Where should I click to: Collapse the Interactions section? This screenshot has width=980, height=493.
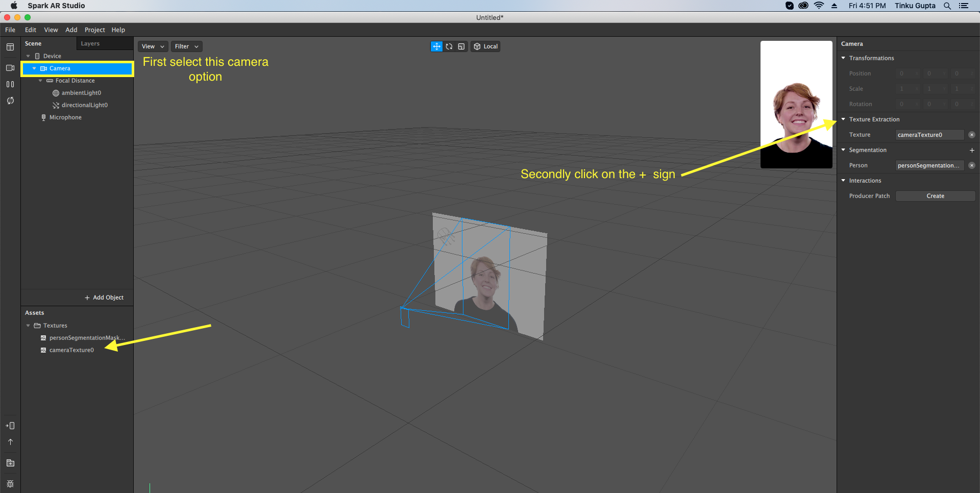coord(843,181)
